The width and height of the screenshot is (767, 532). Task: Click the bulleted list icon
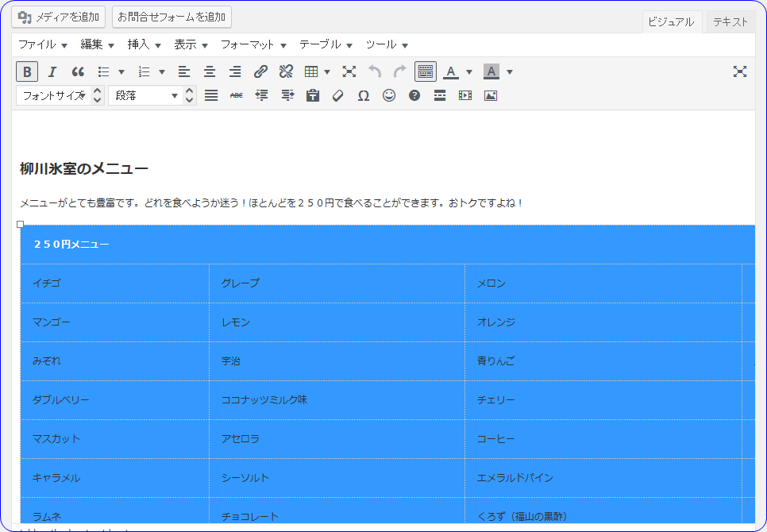pyautogui.click(x=103, y=72)
